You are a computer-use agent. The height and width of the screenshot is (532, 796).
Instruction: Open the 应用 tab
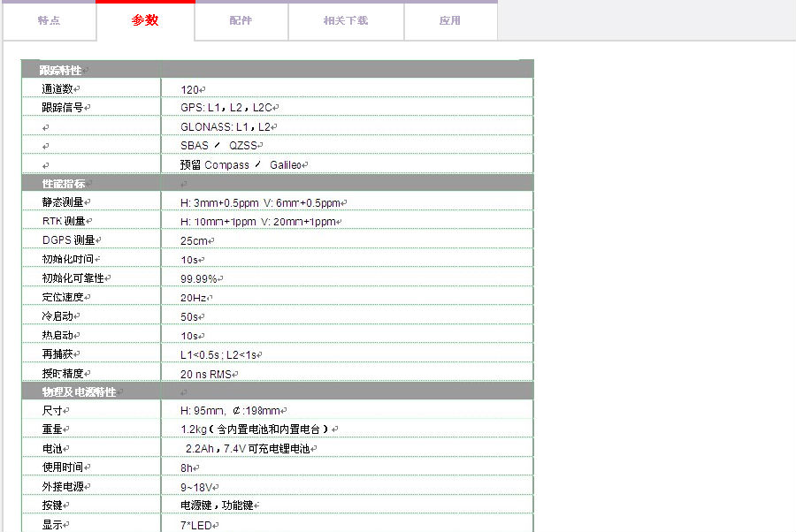pyautogui.click(x=450, y=20)
